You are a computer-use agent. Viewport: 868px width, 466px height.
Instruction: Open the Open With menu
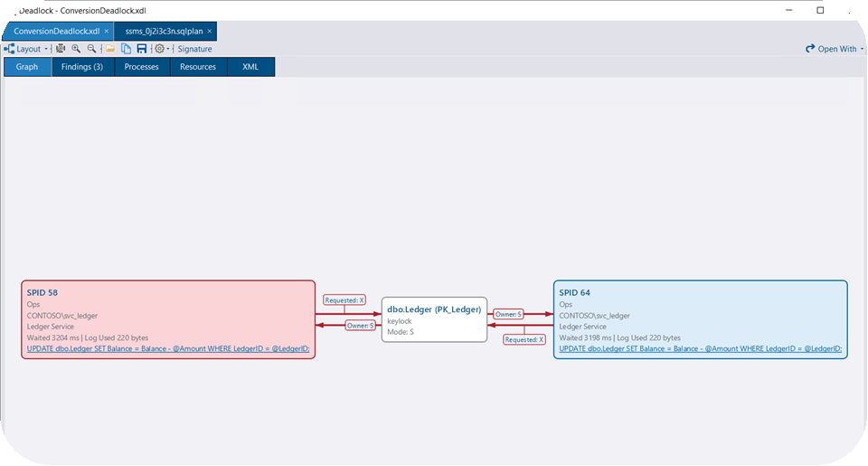click(x=835, y=49)
